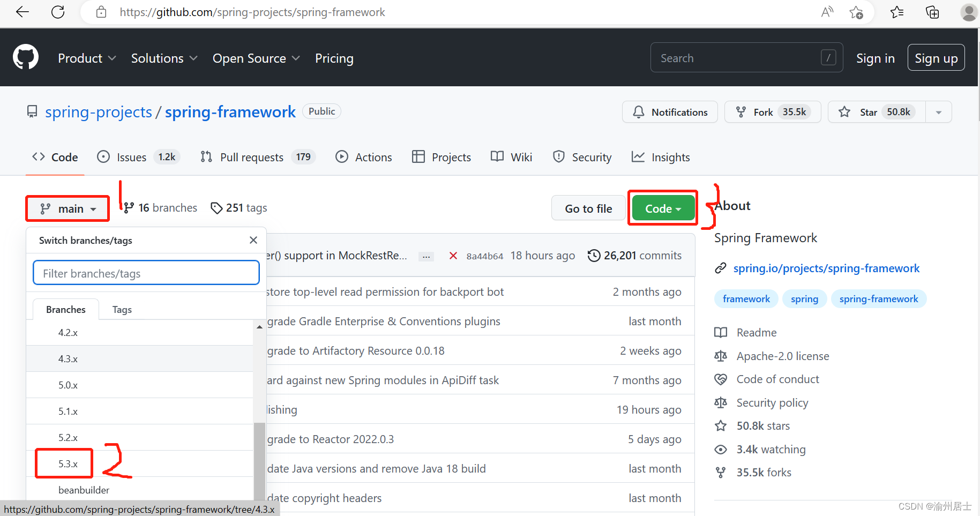Open the Actions tab
The width and height of the screenshot is (980, 516).
coord(364,157)
